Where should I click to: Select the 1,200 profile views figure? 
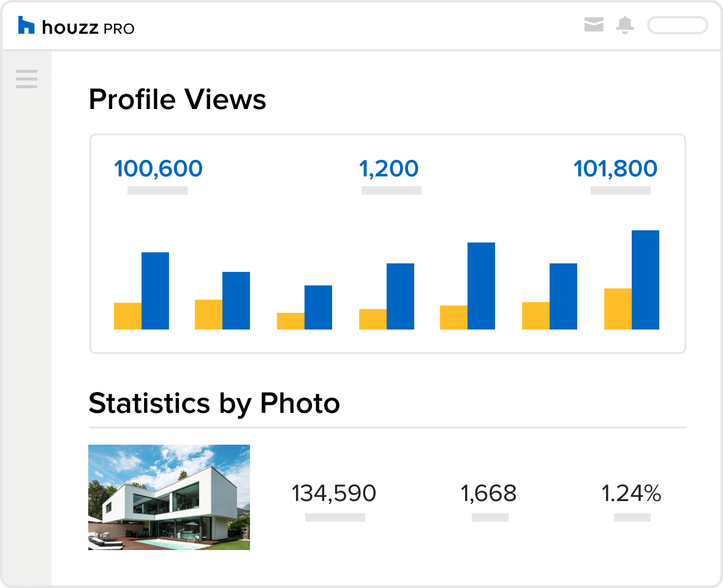point(389,168)
